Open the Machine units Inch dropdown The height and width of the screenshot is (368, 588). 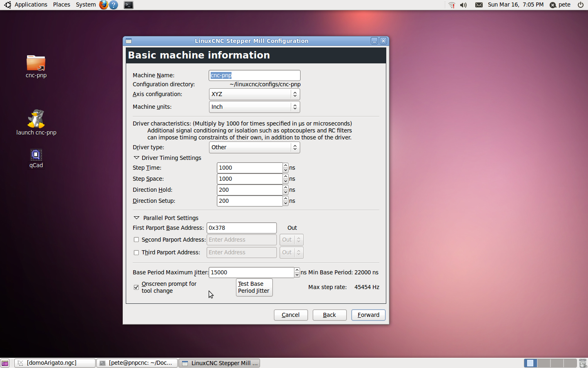pos(254,107)
